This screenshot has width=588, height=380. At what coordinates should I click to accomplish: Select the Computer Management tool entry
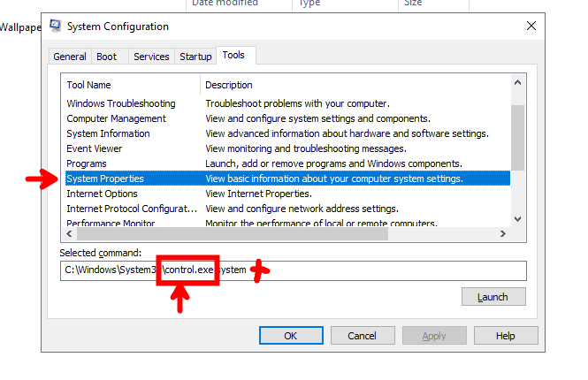tap(116, 118)
